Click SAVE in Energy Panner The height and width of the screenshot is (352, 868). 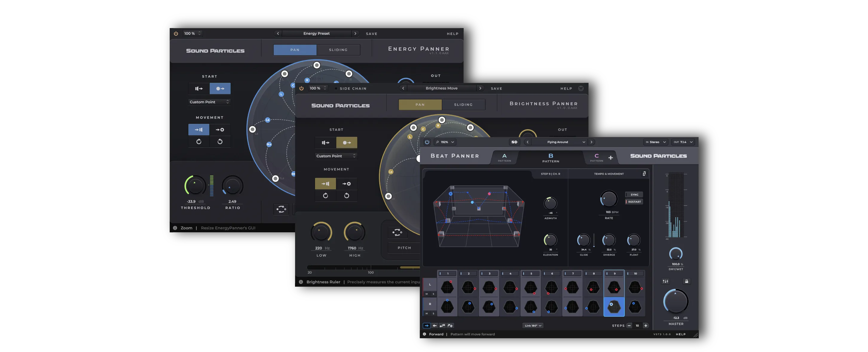[x=371, y=34]
